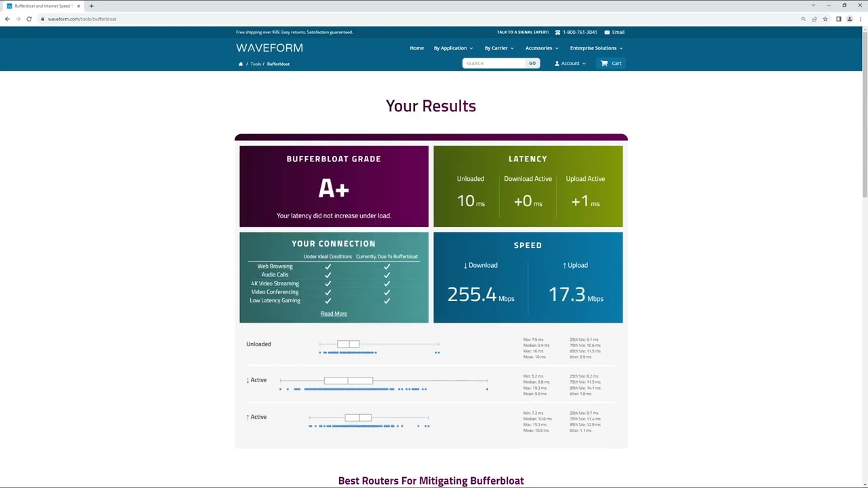Go to the Home menu item
Viewport: 868px width, 488px height.
[416, 48]
